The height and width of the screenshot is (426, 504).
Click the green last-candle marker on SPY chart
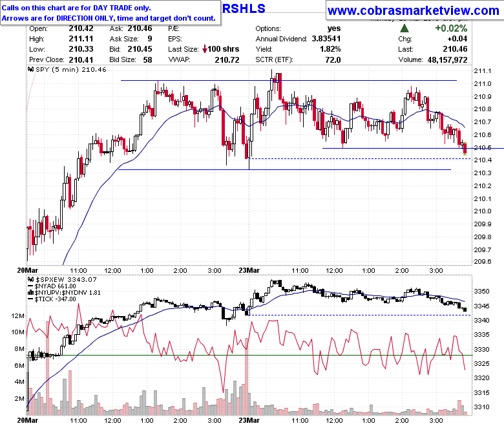click(465, 149)
